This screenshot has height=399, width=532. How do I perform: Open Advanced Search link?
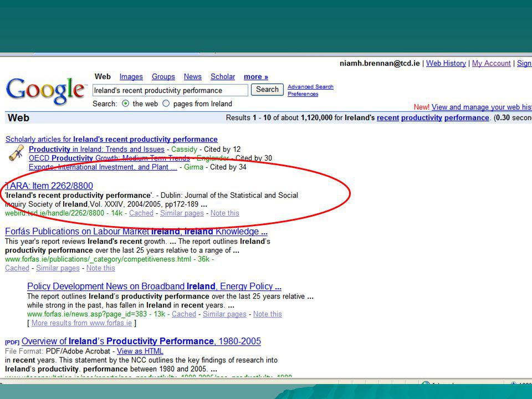click(x=310, y=87)
